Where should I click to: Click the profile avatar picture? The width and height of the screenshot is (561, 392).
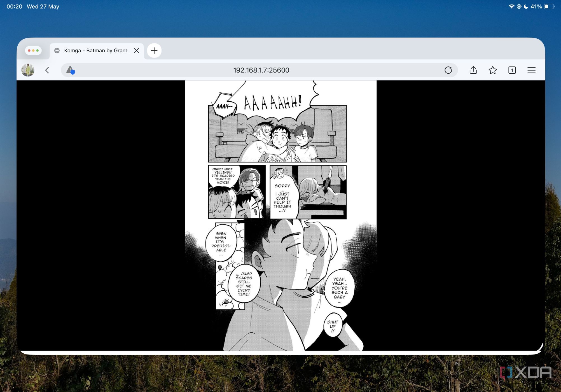(28, 70)
